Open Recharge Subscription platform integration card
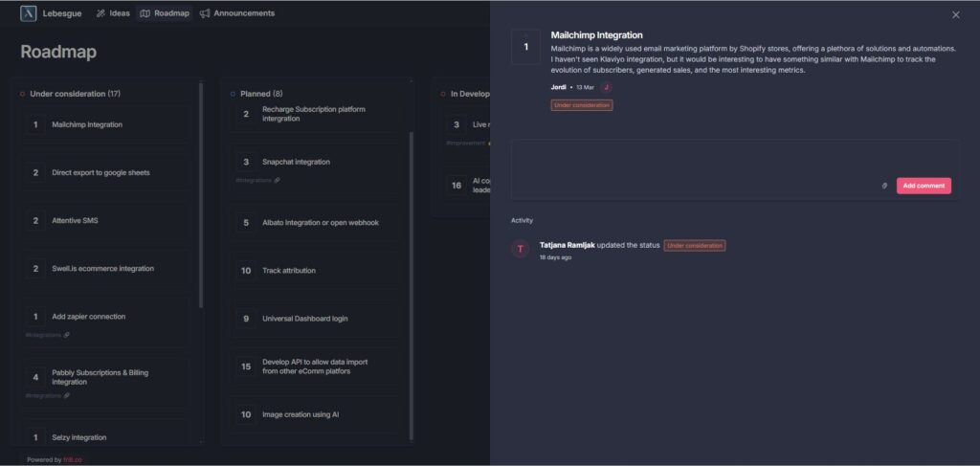 click(x=314, y=116)
